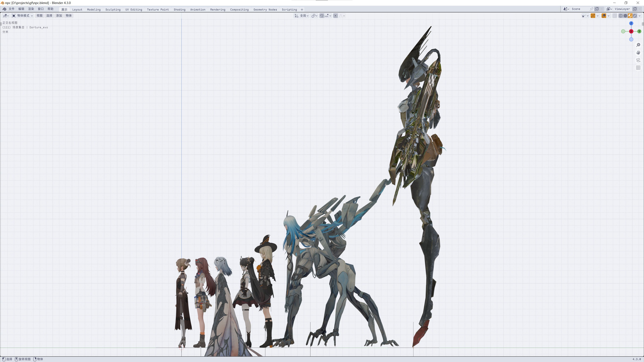Toggle viewport overlays
The width and height of the screenshot is (644, 362).
point(604,16)
